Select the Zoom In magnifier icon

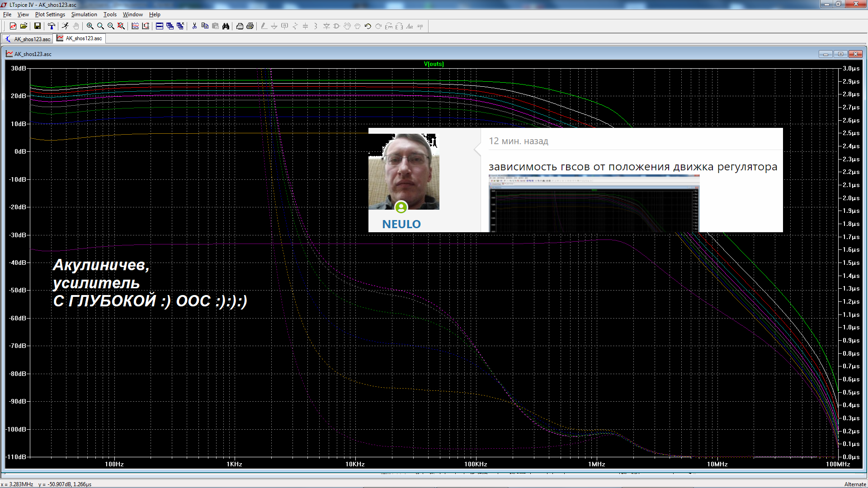[90, 26]
